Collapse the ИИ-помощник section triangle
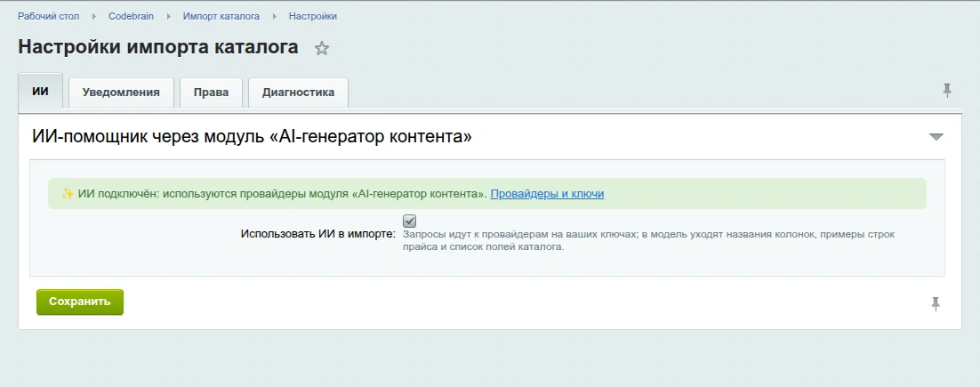Screen dimensions: 980x387 (936, 137)
